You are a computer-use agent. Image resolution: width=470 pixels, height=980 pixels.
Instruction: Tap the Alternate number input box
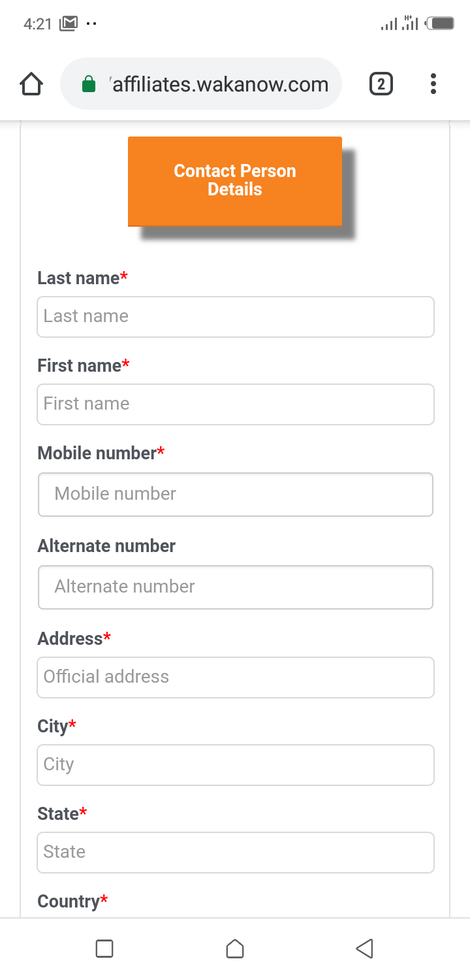coord(235,587)
